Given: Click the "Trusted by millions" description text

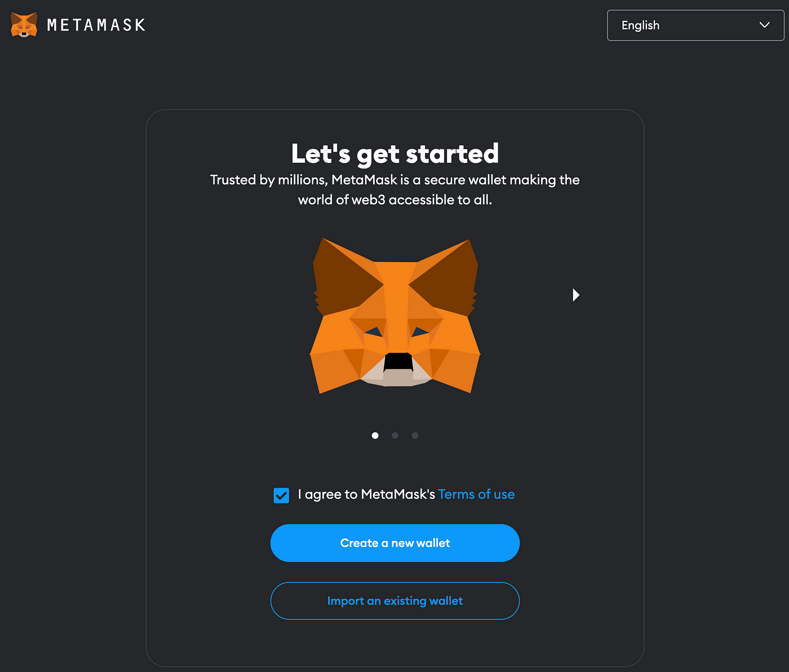Looking at the screenshot, I should point(395,189).
